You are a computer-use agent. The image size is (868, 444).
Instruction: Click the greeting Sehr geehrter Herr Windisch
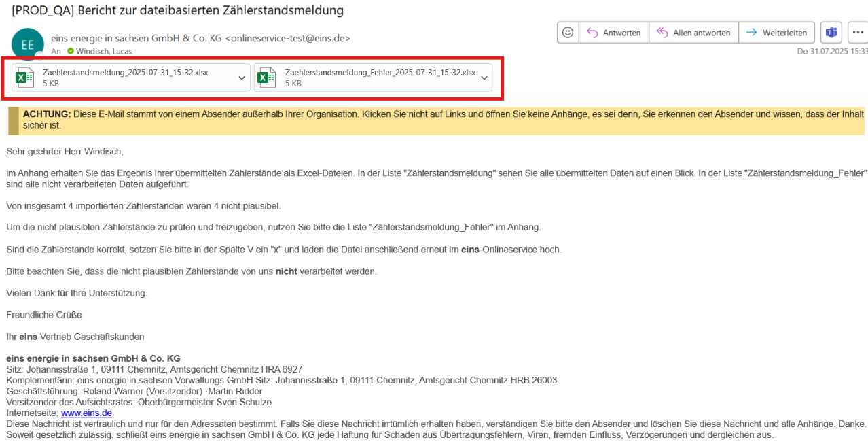click(x=65, y=151)
